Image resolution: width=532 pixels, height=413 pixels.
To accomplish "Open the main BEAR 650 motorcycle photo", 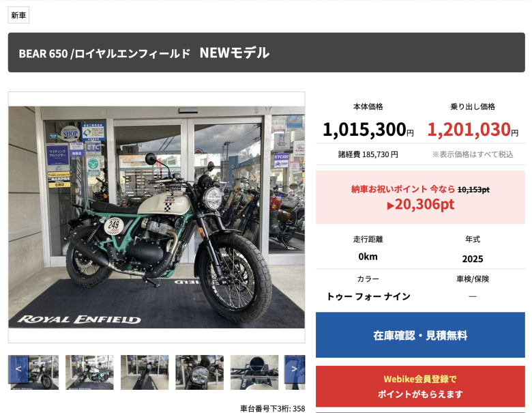I will coord(156,217).
